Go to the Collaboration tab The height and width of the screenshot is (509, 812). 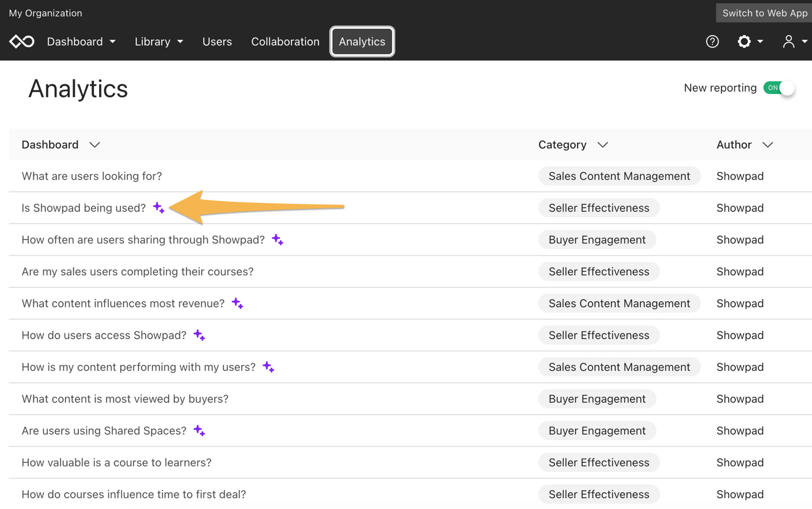pos(285,41)
